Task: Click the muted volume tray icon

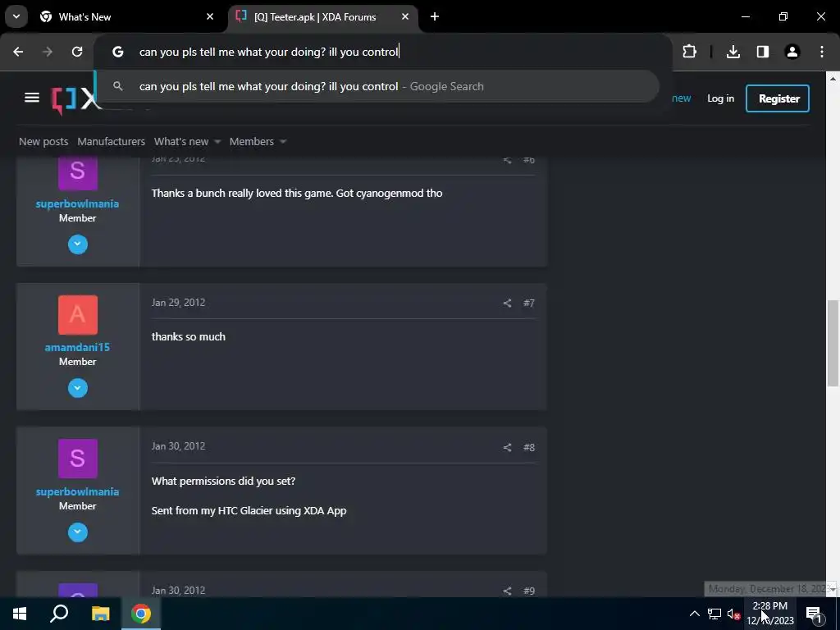Action: [x=733, y=614]
